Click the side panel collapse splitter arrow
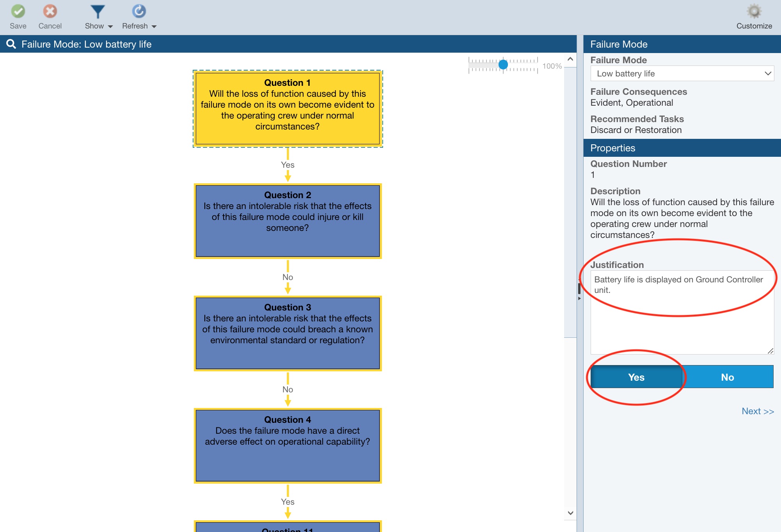Screen dimensions: 781x532 pyautogui.click(x=579, y=298)
